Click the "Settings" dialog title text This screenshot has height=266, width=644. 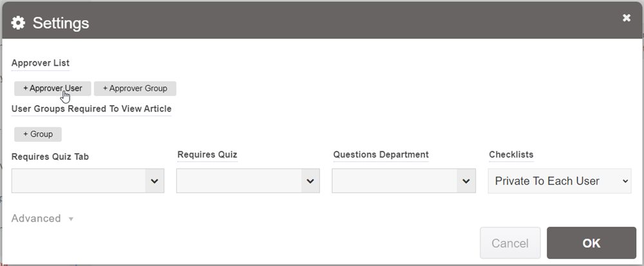(61, 23)
